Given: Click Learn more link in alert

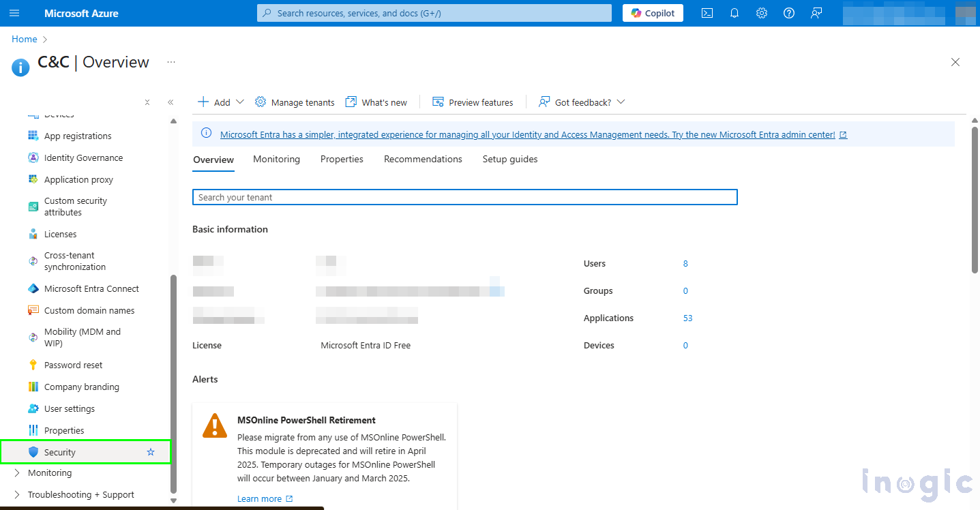Looking at the screenshot, I should 260,498.
